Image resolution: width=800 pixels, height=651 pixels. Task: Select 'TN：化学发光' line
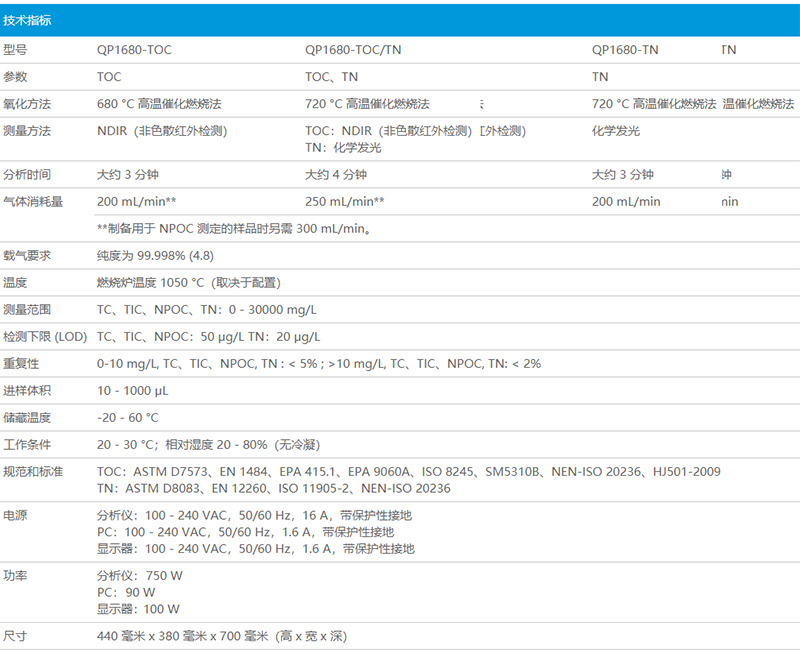pyautogui.click(x=343, y=148)
